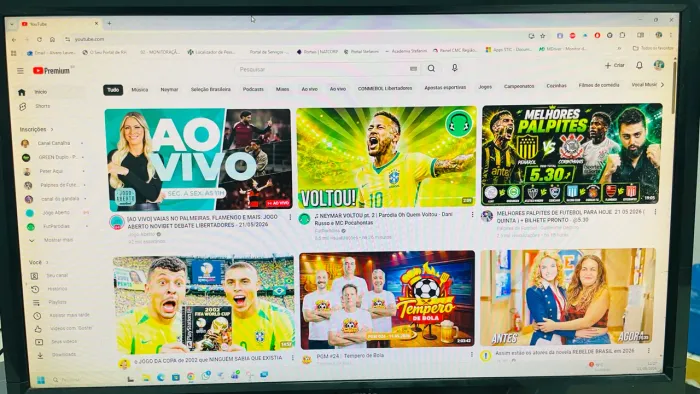Open the Canal Canalha subscription

(x=54, y=143)
